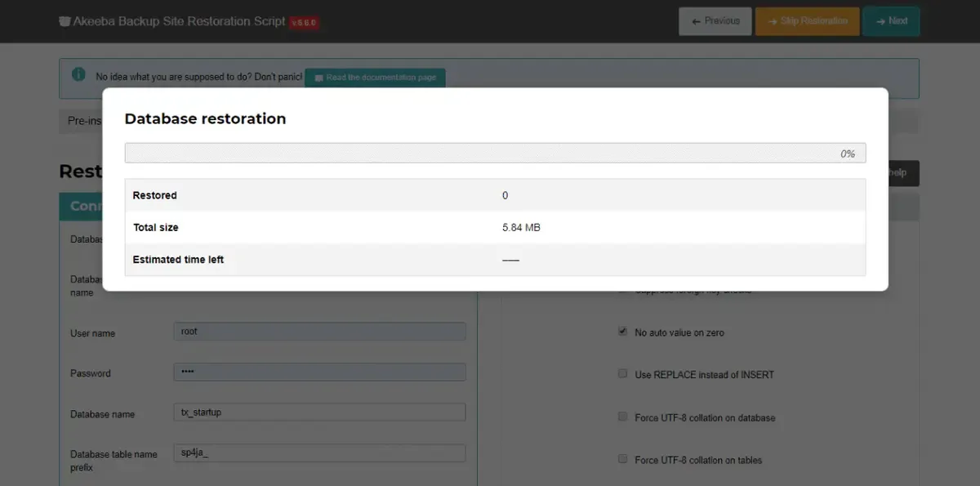The height and width of the screenshot is (486, 980).
Task: Click the table name prefix field sp4ja_
Action: (320, 453)
